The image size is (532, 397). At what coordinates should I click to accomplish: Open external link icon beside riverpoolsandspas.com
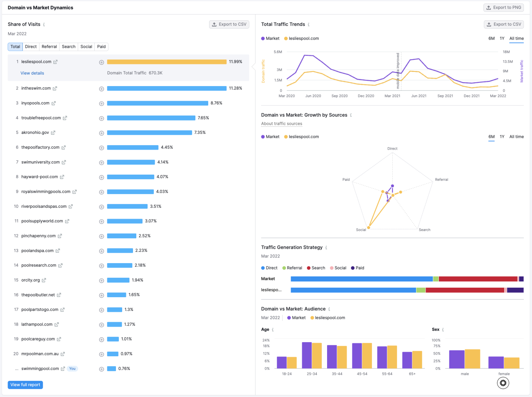71,207
